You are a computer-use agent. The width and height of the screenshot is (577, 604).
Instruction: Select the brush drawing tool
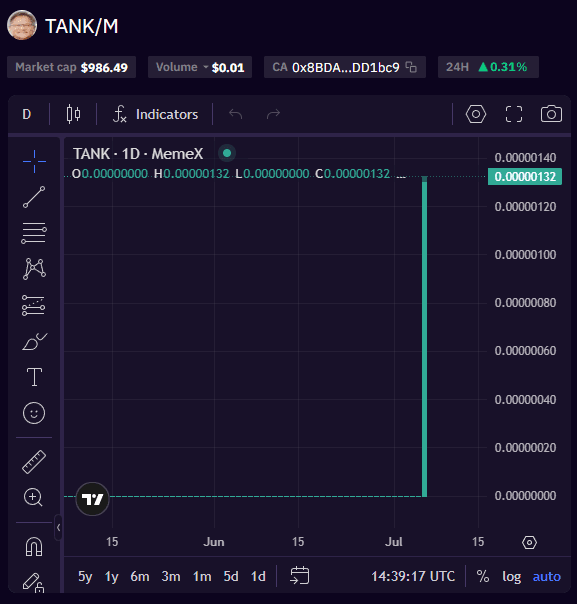(x=34, y=341)
